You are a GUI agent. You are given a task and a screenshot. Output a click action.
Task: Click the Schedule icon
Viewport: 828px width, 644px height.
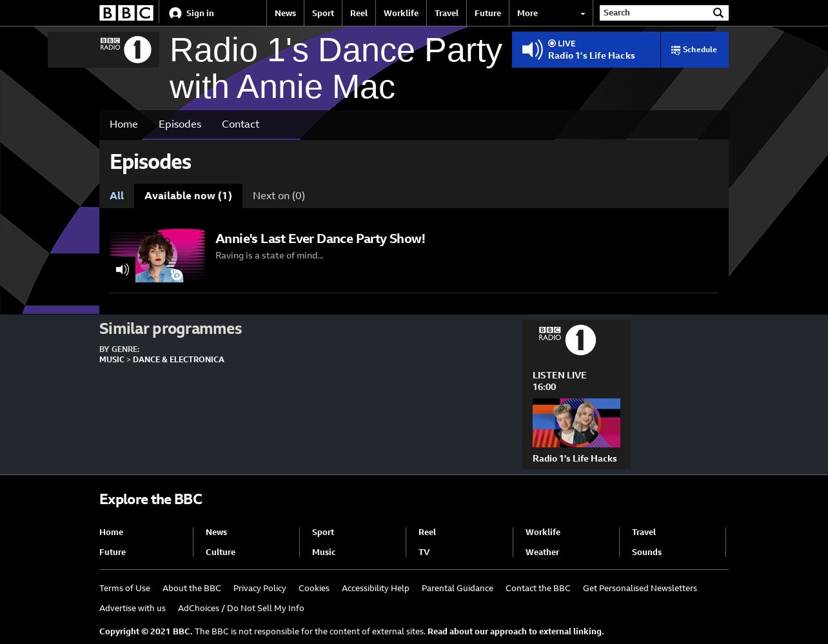pyautogui.click(x=675, y=50)
